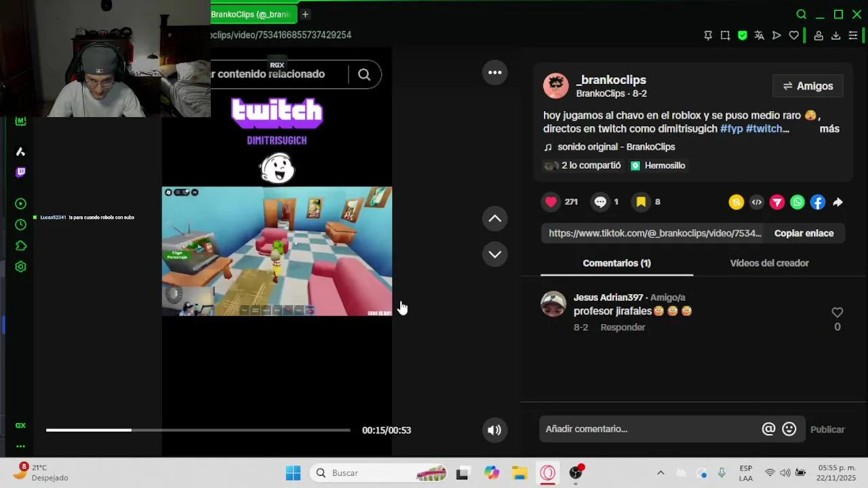Click the browser address bar URL
The width and height of the screenshot is (868, 488).
coord(281,35)
